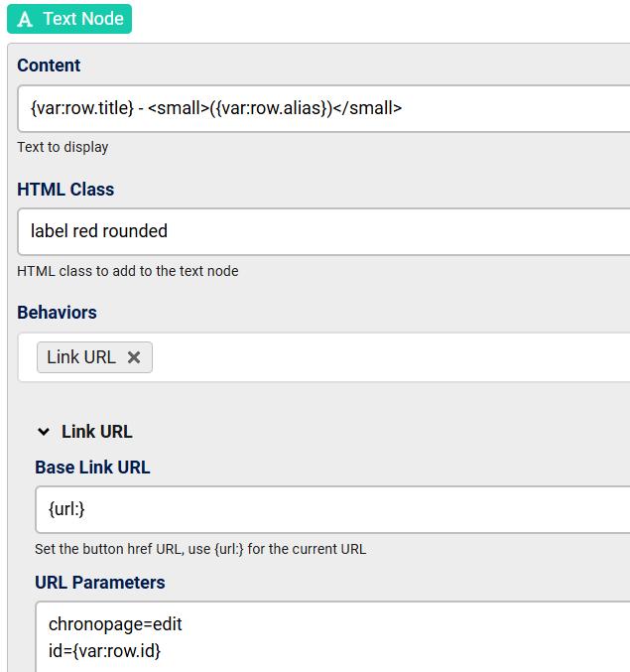Click the 'Set the button href URL' hint

click(x=200, y=549)
